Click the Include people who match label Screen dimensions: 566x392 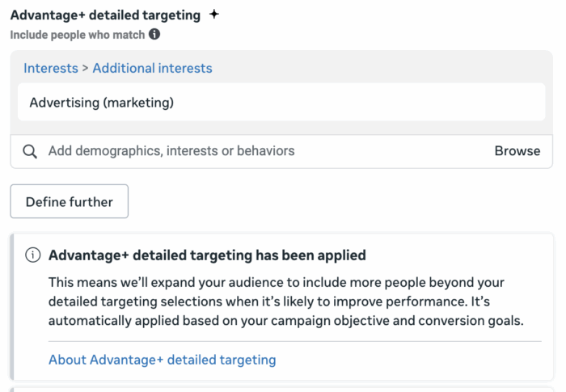(x=78, y=35)
